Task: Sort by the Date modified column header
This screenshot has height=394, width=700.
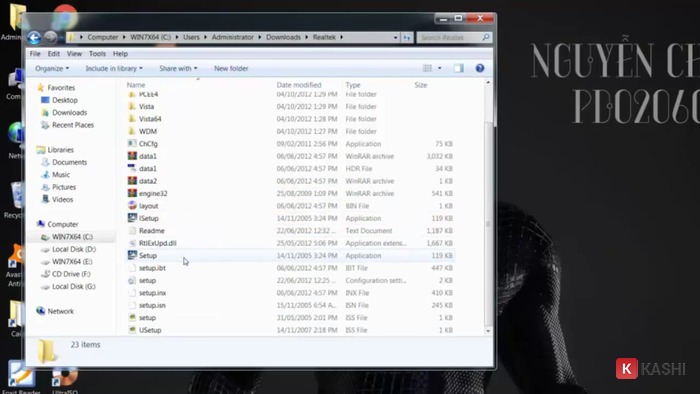Action: [299, 85]
